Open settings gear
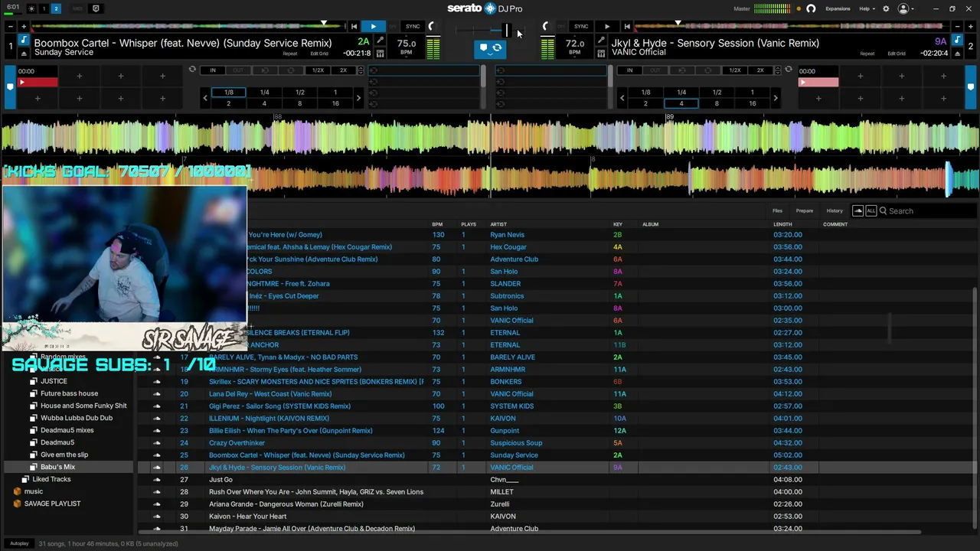980x551 pixels. point(886,8)
